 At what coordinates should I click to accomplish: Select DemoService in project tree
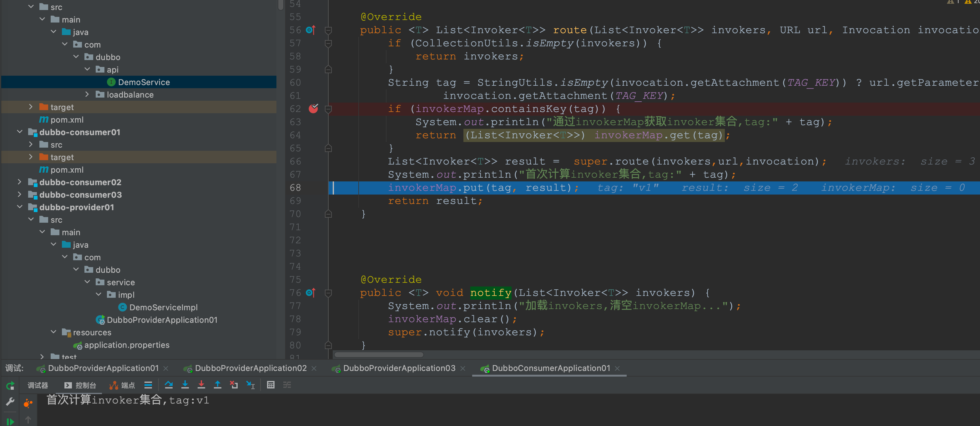tap(139, 82)
